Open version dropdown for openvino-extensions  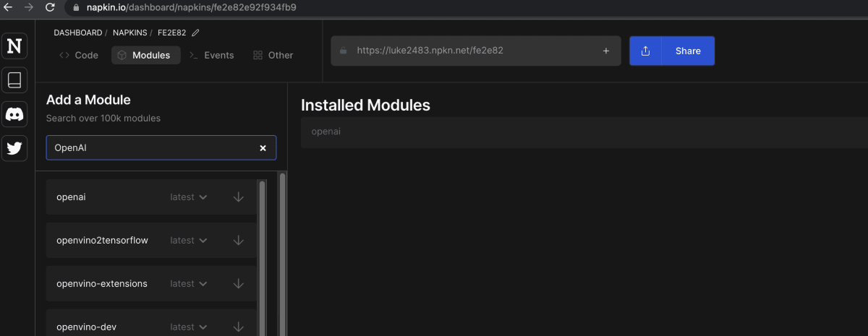click(189, 284)
